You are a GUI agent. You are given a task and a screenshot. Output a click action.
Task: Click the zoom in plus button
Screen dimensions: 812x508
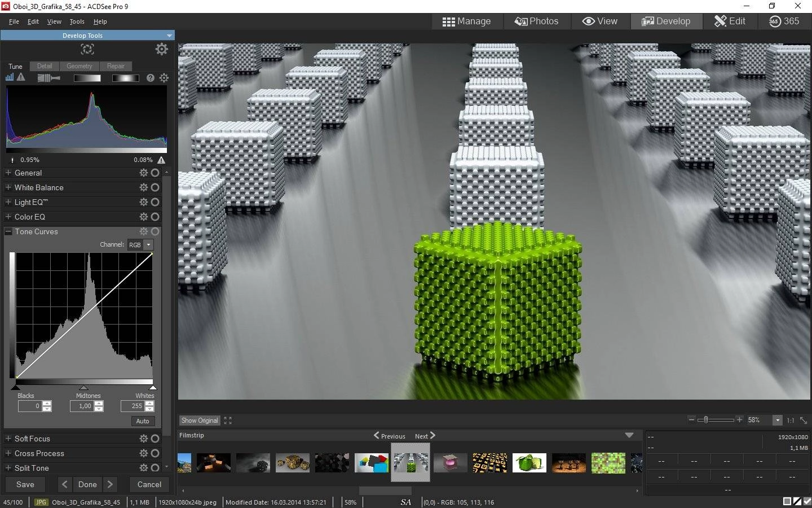tap(739, 419)
